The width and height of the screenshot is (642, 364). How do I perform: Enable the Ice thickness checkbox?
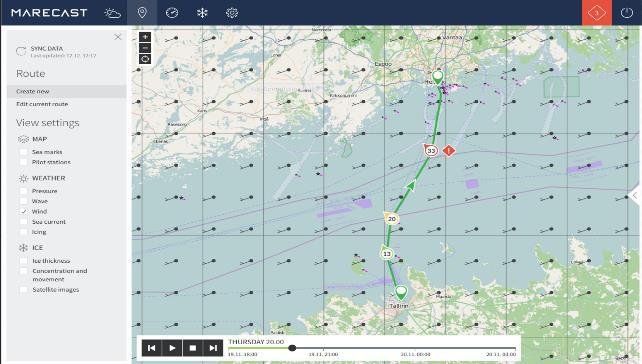click(24, 260)
